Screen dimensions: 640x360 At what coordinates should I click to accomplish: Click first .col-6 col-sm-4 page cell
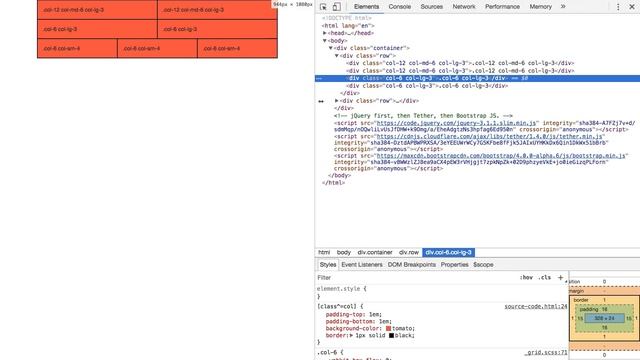pyautogui.click(x=77, y=48)
